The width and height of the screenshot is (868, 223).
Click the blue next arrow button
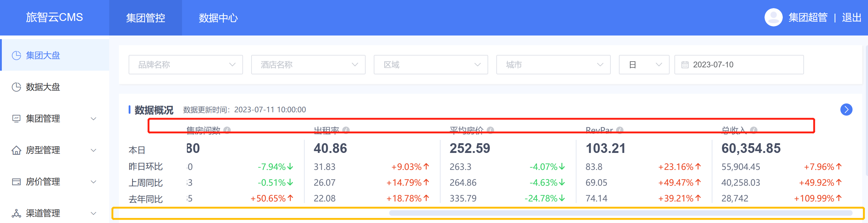pyautogui.click(x=846, y=110)
